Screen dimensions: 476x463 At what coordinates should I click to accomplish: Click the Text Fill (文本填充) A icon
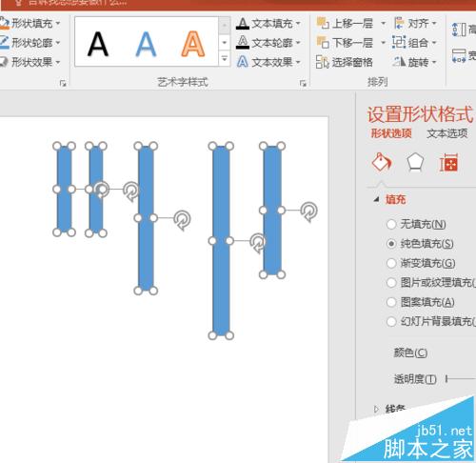pyautogui.click(x=243, y=24)
